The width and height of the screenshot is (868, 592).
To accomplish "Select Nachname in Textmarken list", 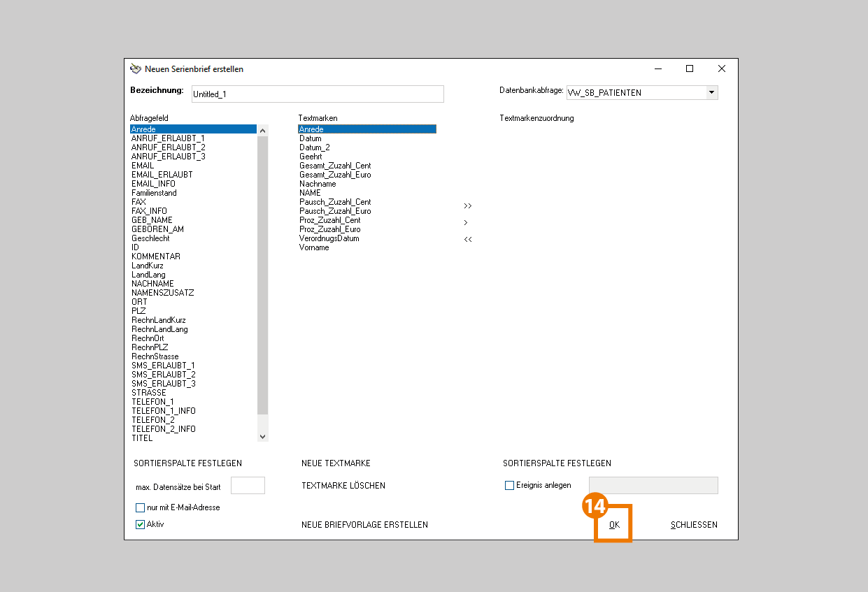I will point(318,184).
